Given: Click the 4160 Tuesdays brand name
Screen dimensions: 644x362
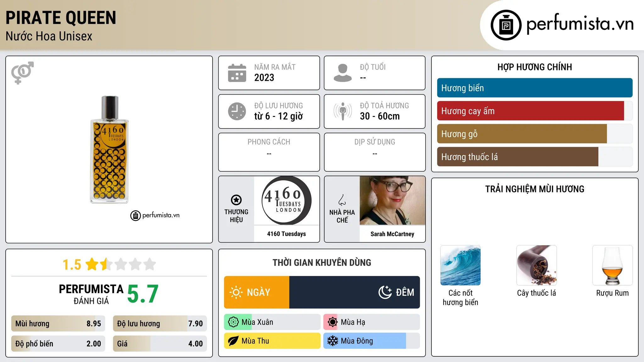Looking at the screenshot, I should coord(286,234).
